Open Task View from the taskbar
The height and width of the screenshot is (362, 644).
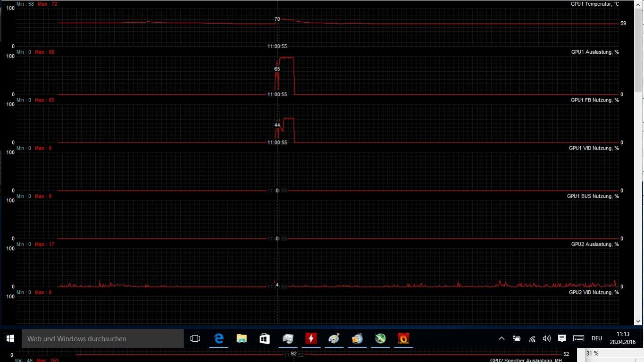[x=195, y=338]
